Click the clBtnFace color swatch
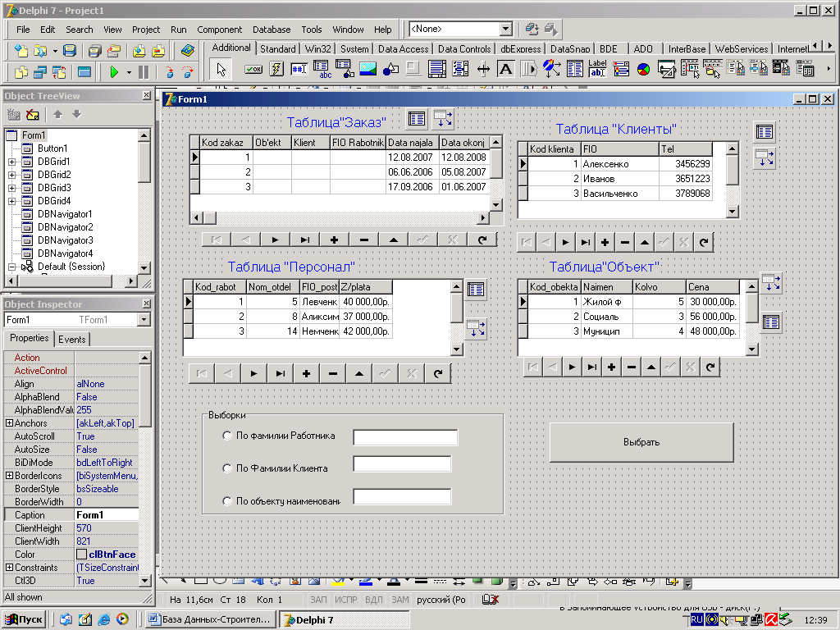 coord(81,555)
